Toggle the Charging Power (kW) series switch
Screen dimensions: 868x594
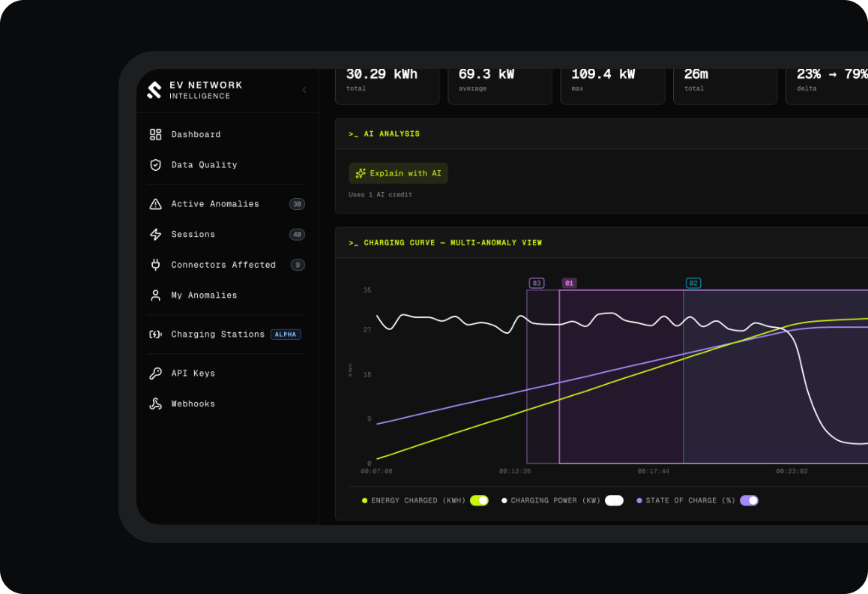click(x=614, y=500)
